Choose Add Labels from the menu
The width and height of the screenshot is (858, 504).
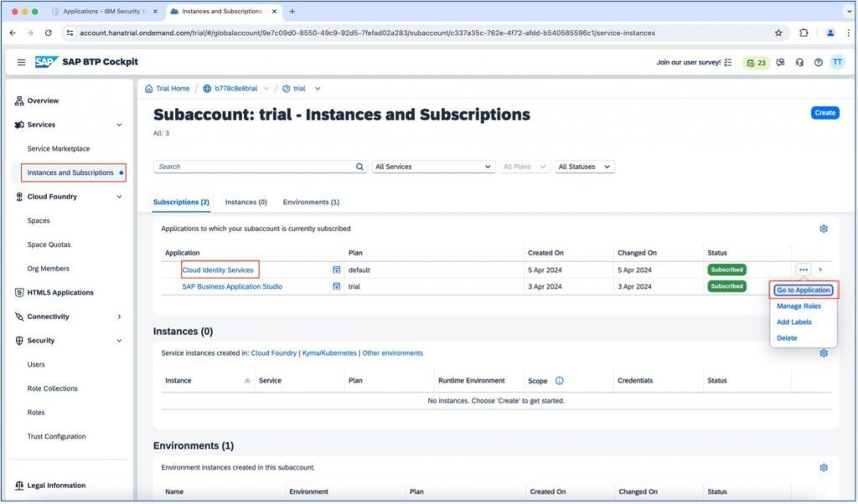(x=794, y=322)
